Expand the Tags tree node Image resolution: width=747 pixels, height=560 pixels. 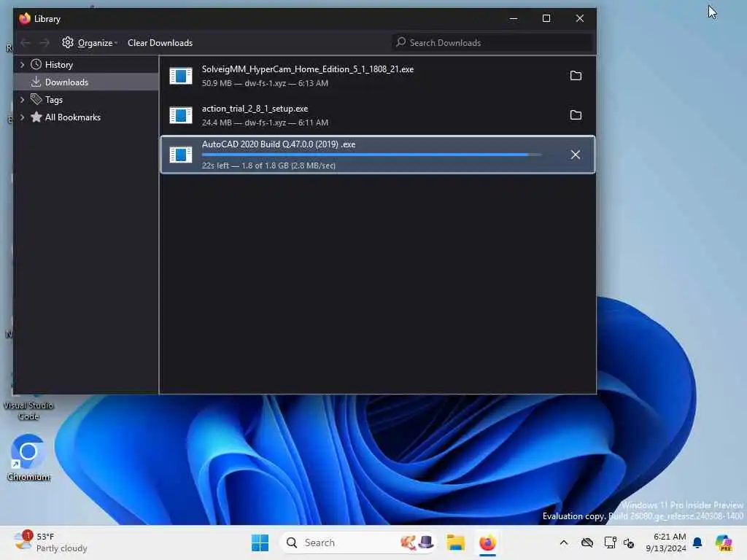click(22, 99)
